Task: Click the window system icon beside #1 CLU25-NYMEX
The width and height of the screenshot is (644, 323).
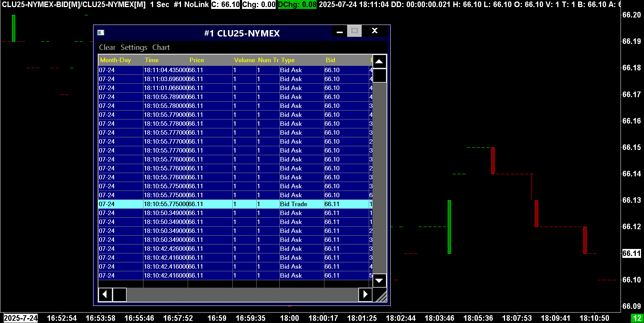Action: click(x=101, y=33)
